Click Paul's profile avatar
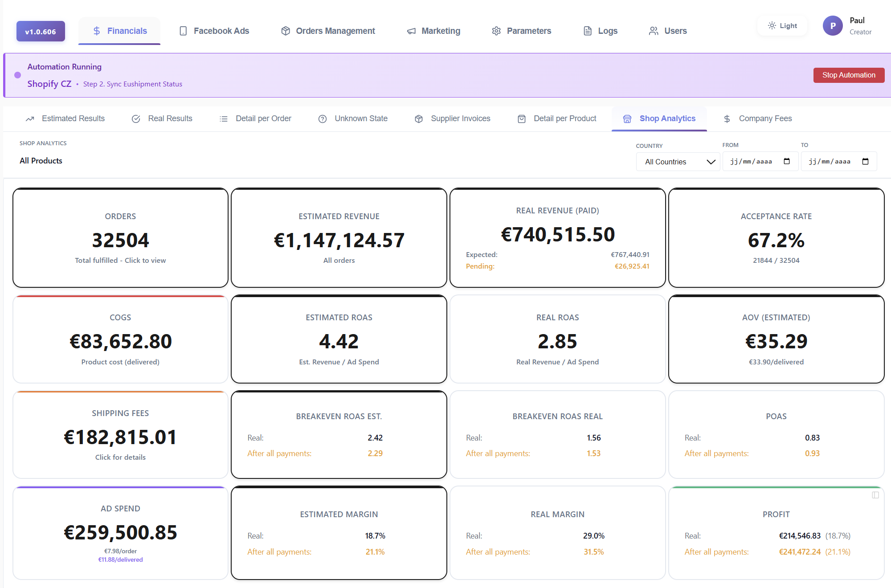The image size is (891, 588). tap(832, 26)
